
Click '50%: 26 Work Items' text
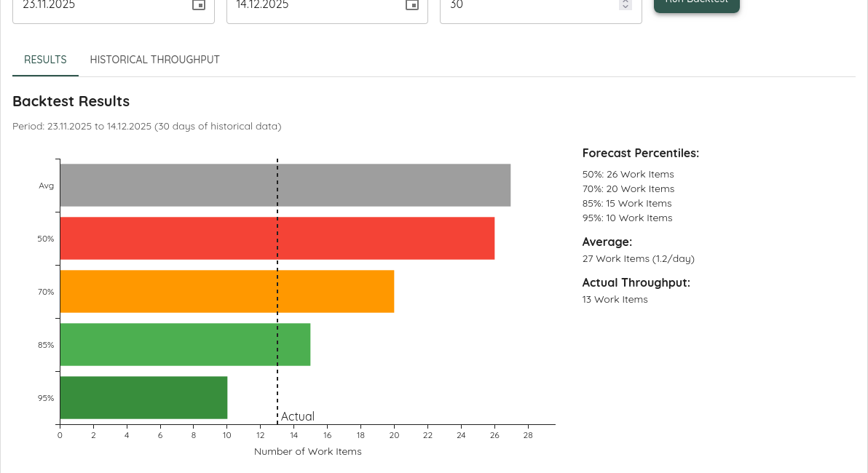[x=628, y=174]
